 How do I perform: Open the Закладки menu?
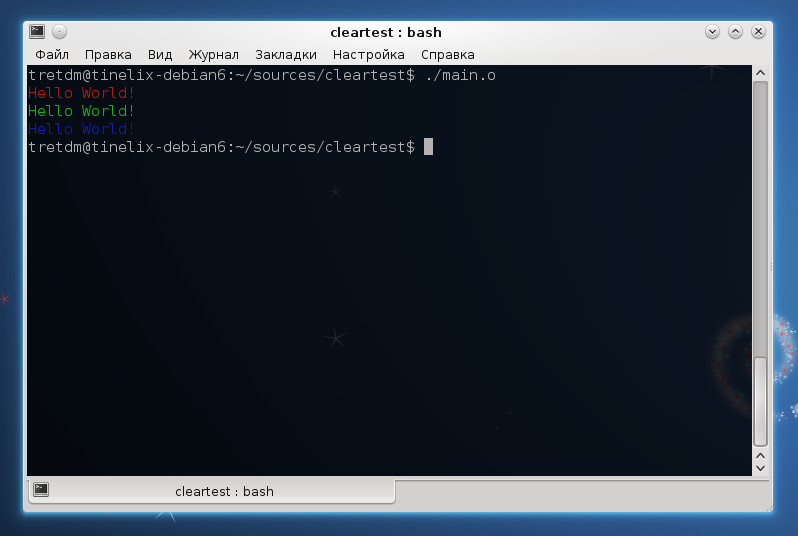coord(286,54)
